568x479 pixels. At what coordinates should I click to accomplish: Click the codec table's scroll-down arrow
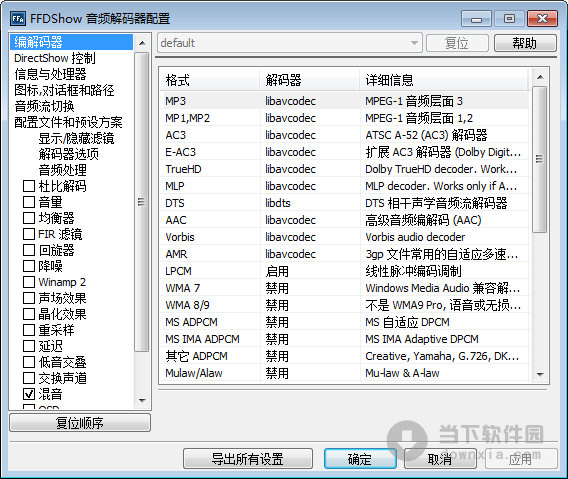click(x=540, y=374)
